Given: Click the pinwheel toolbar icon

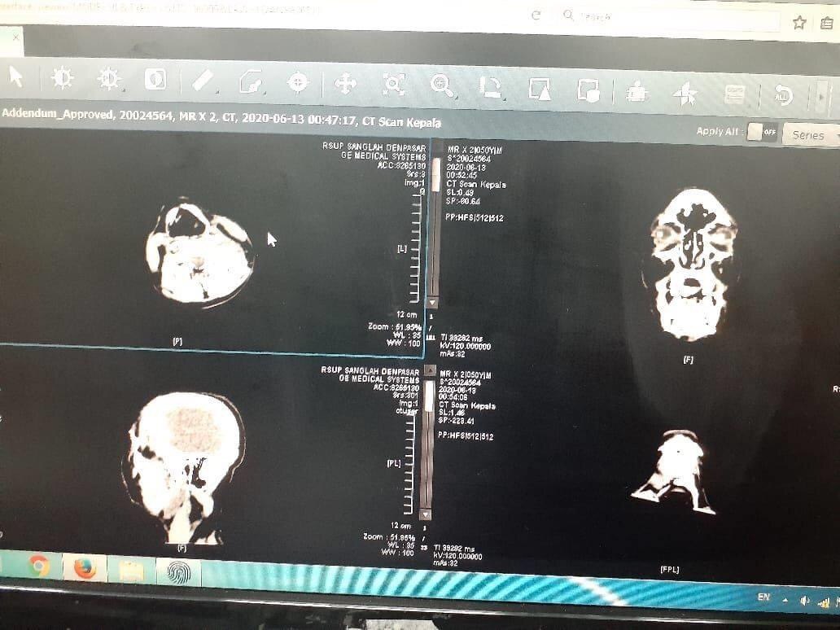Looking at the screenshot, I should coord(685,94).
